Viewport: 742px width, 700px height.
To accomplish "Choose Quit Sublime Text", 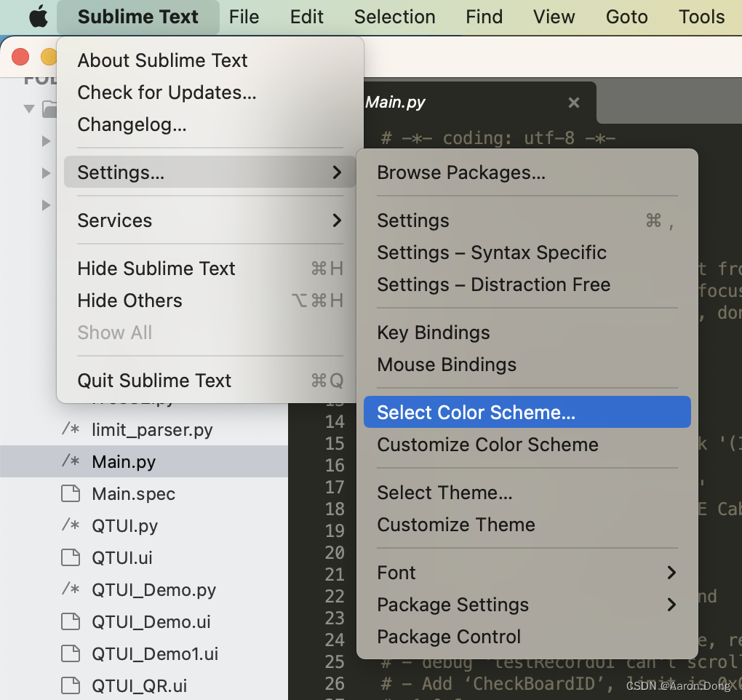I will pyautogui.click(x=210, y=381).
